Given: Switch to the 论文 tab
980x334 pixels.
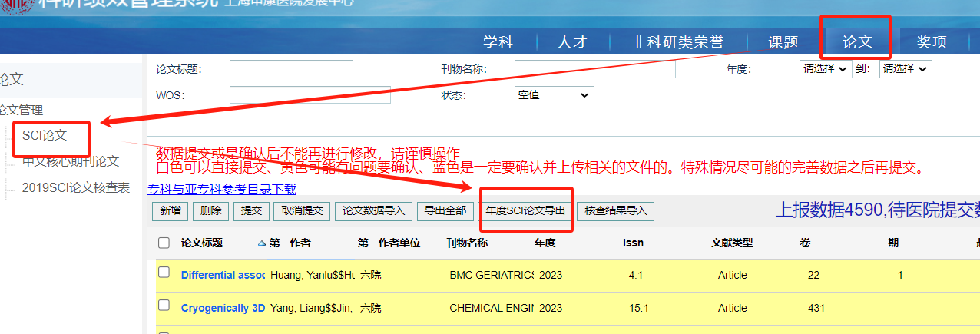Looking at the screenshot, I should (857, 42).
